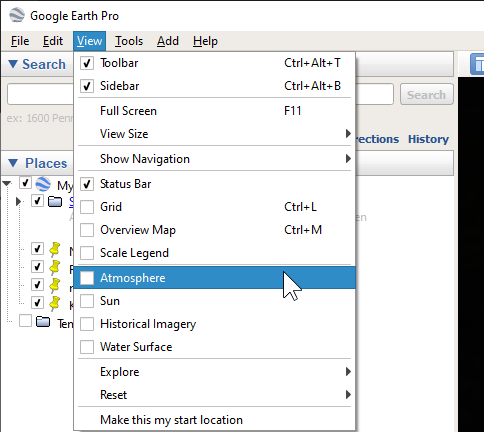Enable the Water Surface option
This screenshot has width=484, height=432.
[215, 347]
